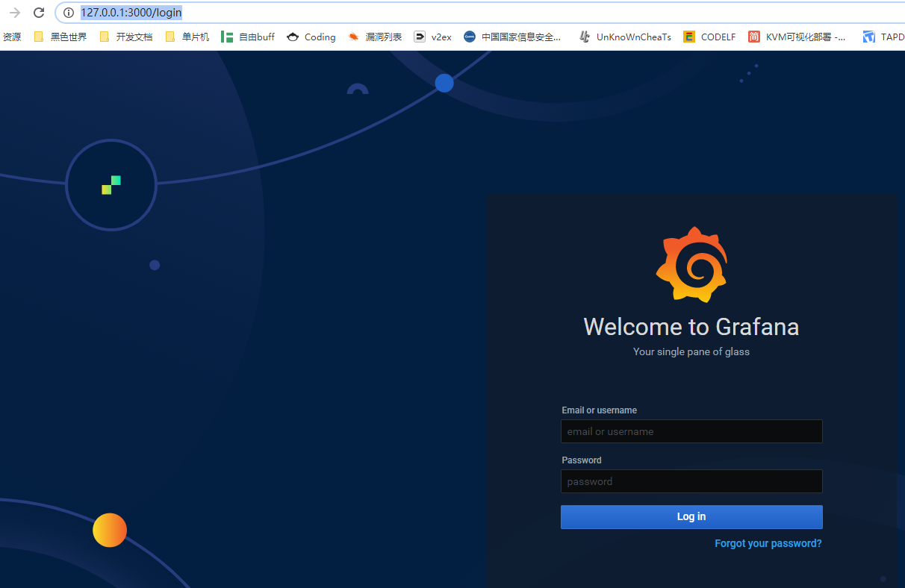The image size is (905, 588).
Task: Click the 'Forgot your password?' link
Action: 768,543
